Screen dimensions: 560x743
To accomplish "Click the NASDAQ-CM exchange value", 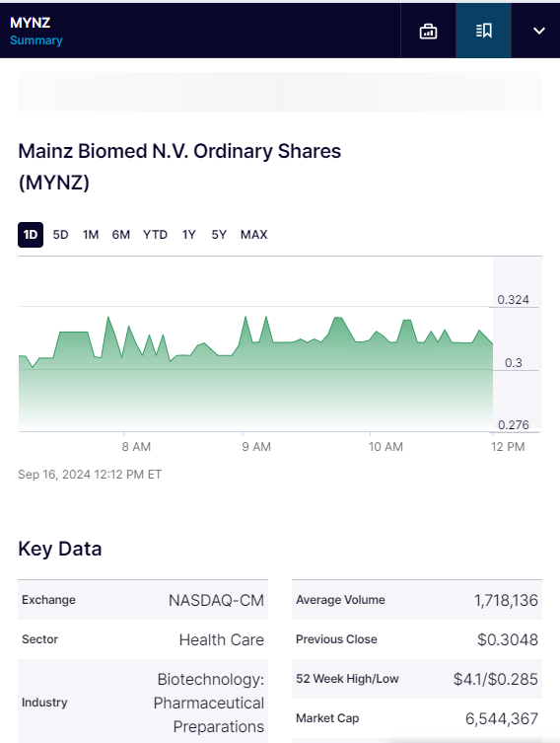I will pyautogui.click(x=216, y=600).
